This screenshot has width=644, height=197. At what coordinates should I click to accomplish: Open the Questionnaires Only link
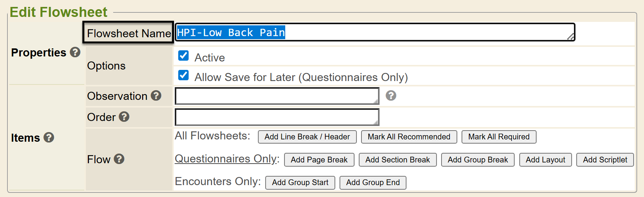pos(227,159)
